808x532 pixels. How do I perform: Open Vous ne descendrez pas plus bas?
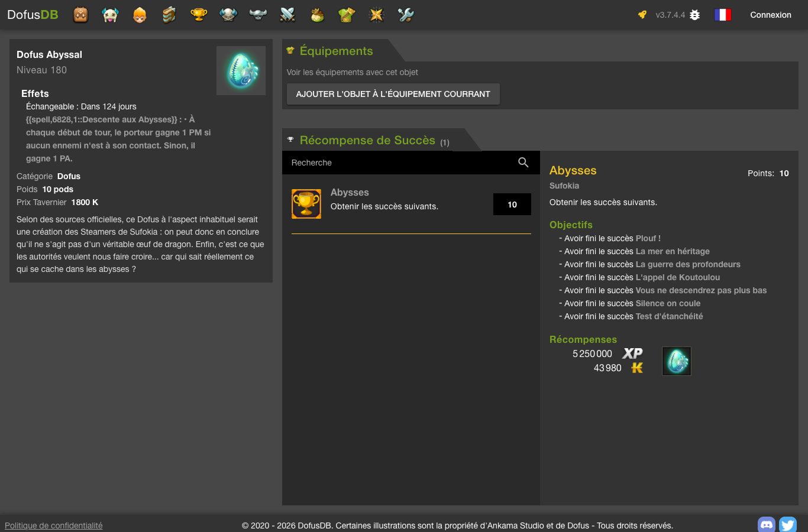point(701,290)
